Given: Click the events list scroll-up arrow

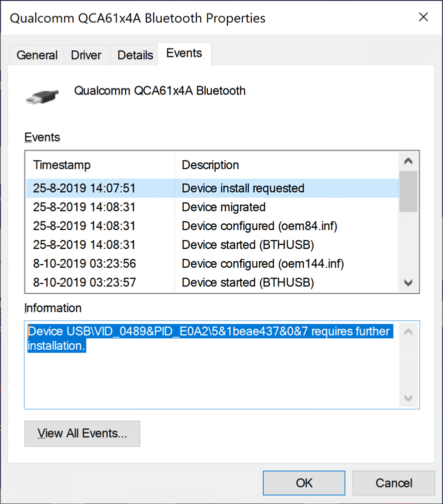Looking at the screenshot, I should [408, 161].
